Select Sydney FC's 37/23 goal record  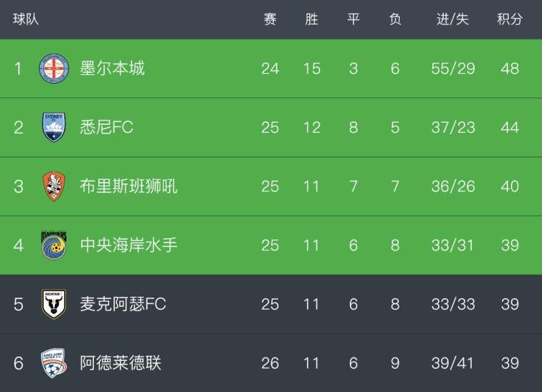coord(453,128)
